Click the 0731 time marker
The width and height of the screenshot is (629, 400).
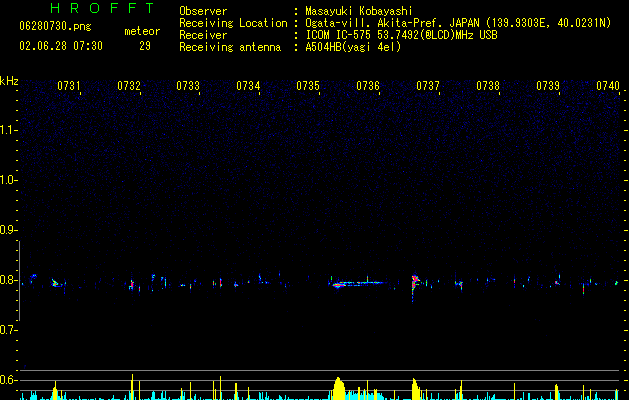click(69, 86)
